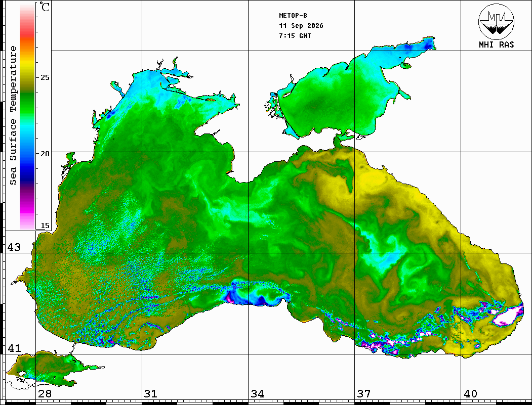This screenshot has height=405, width=532.
Task: Click the Sea Surface Temperature vertical label
Action: (13, 115)
